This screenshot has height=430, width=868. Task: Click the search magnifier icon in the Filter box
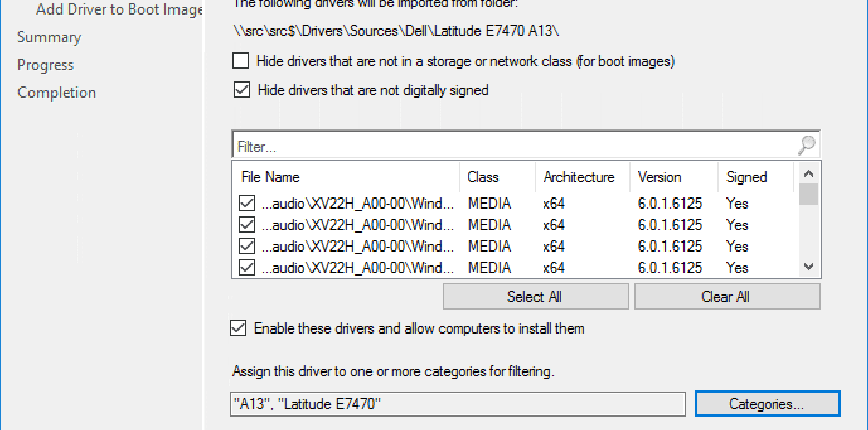click(x=806, y=145)
